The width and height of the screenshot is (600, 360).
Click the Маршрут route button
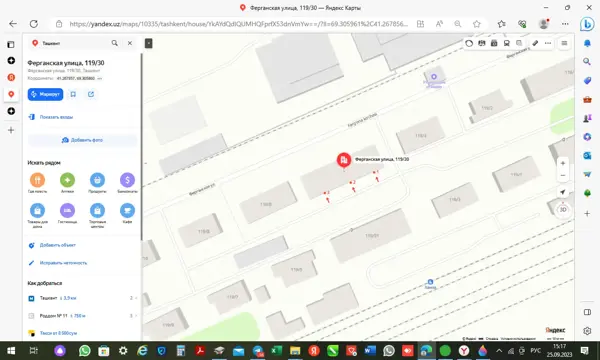coord(45,94)
